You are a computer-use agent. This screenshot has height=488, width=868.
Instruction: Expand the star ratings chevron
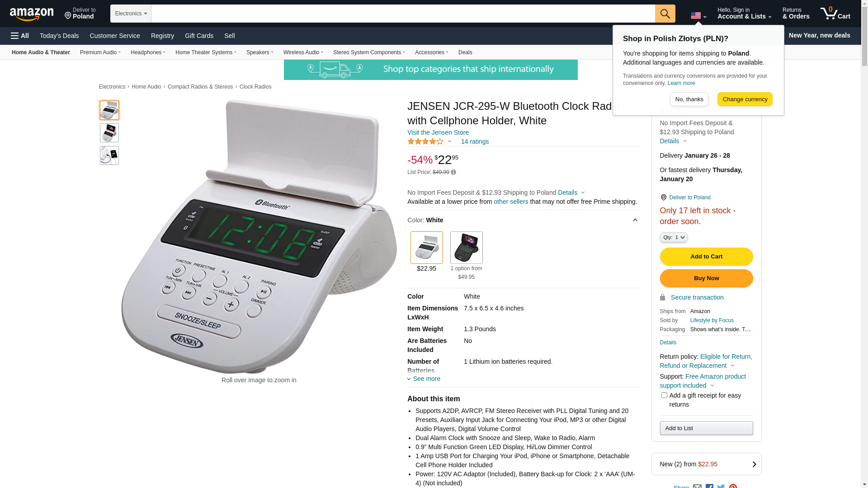(449, 142)
